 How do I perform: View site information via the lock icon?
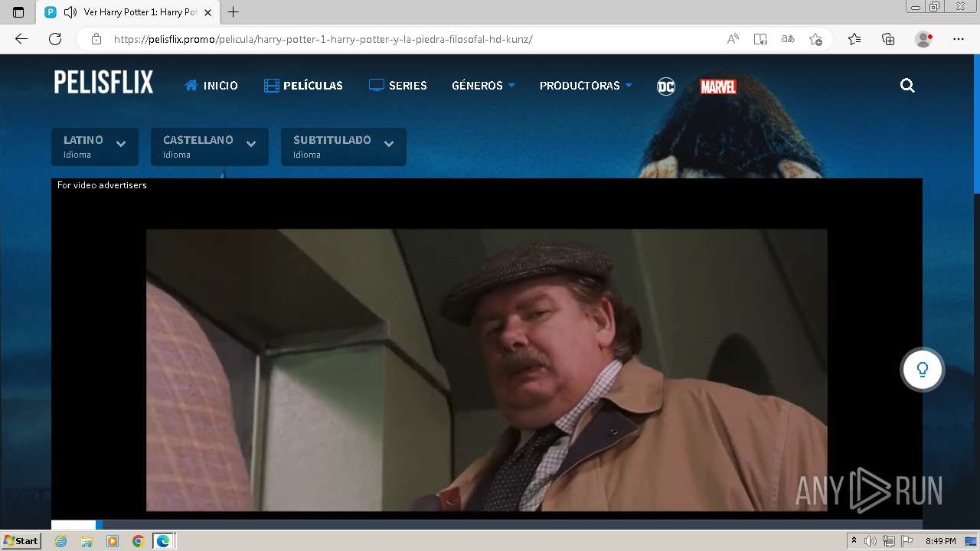click(x=96, y=39)
